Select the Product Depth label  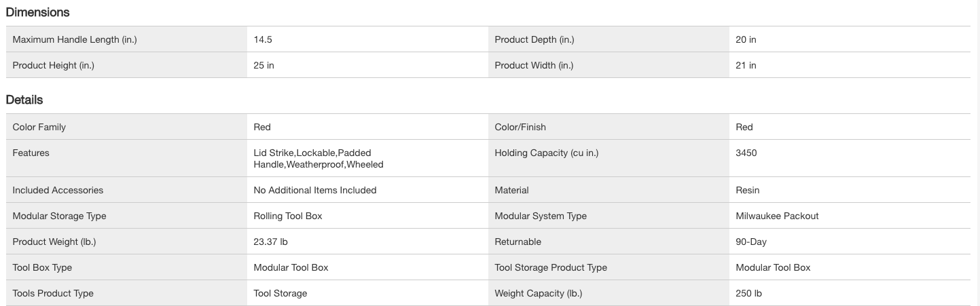coord(534,39)
